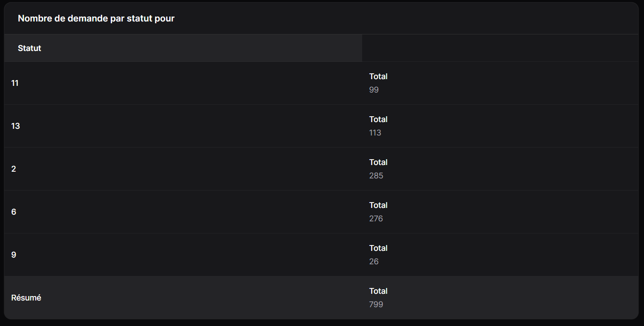
Task: Select the Résumé summary row label
Action: [x=26, y=297]
